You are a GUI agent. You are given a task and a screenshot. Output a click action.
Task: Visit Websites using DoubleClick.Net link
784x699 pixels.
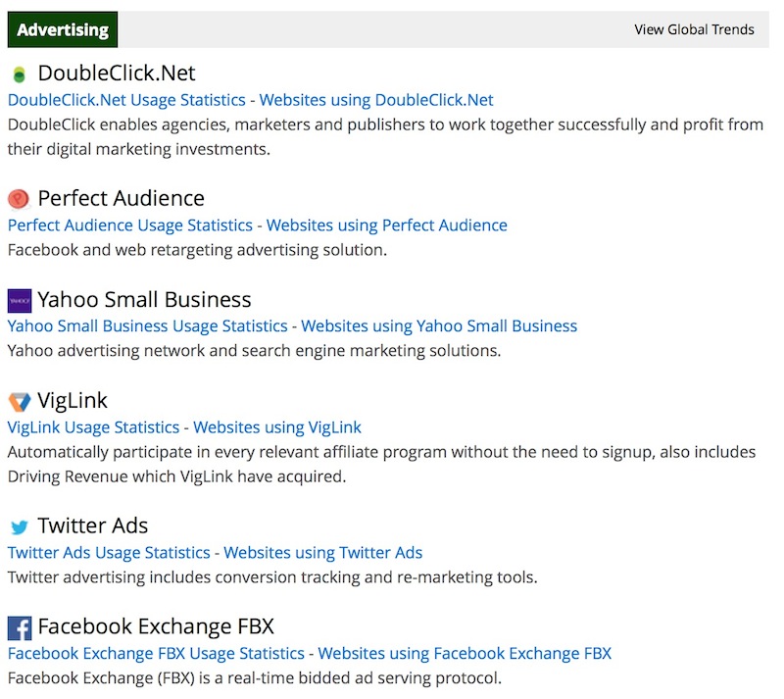376,100
